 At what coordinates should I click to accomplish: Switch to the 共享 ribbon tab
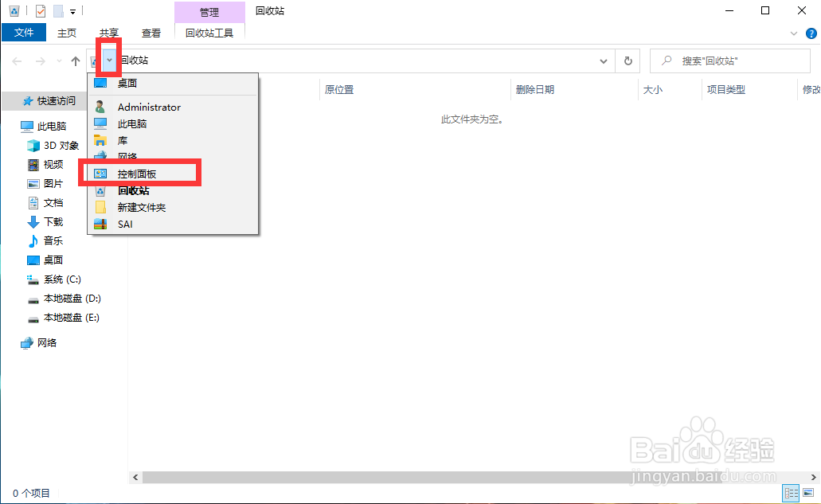(109, 33)
